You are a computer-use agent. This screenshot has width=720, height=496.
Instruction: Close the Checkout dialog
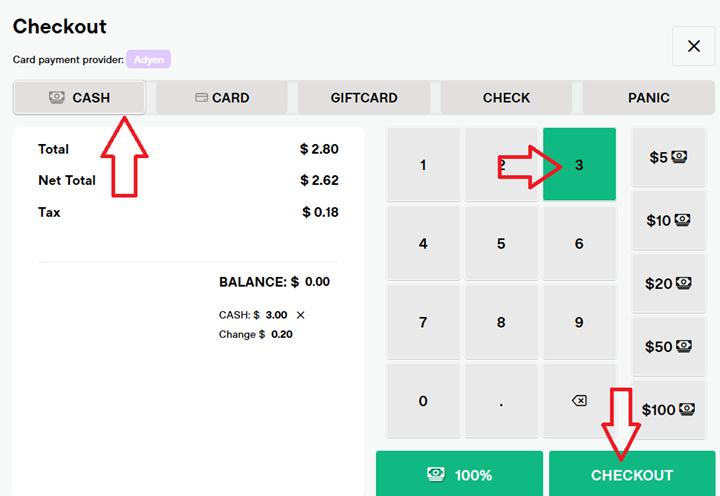pos(693,46)
